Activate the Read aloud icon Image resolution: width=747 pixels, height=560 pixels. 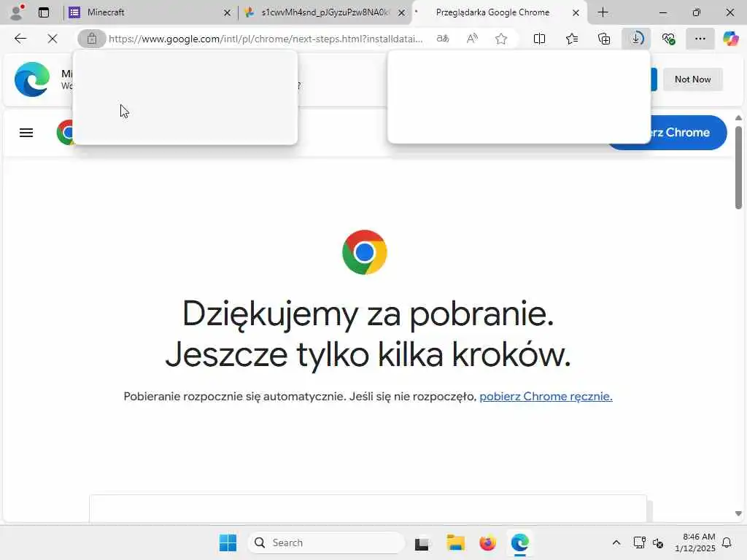tap(472, 39)
